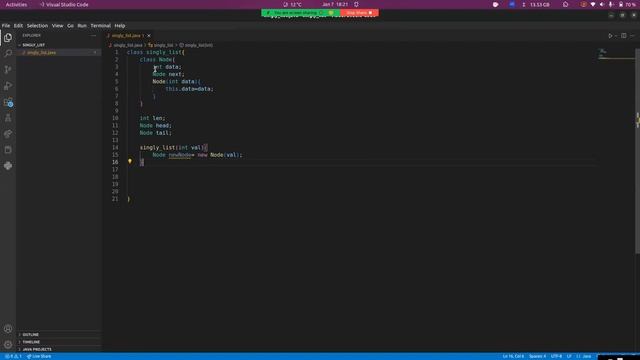The width and height of the screenshot is (640, 360).
Task: Click blue app icon in top bar tray
Action: point(512,4)
